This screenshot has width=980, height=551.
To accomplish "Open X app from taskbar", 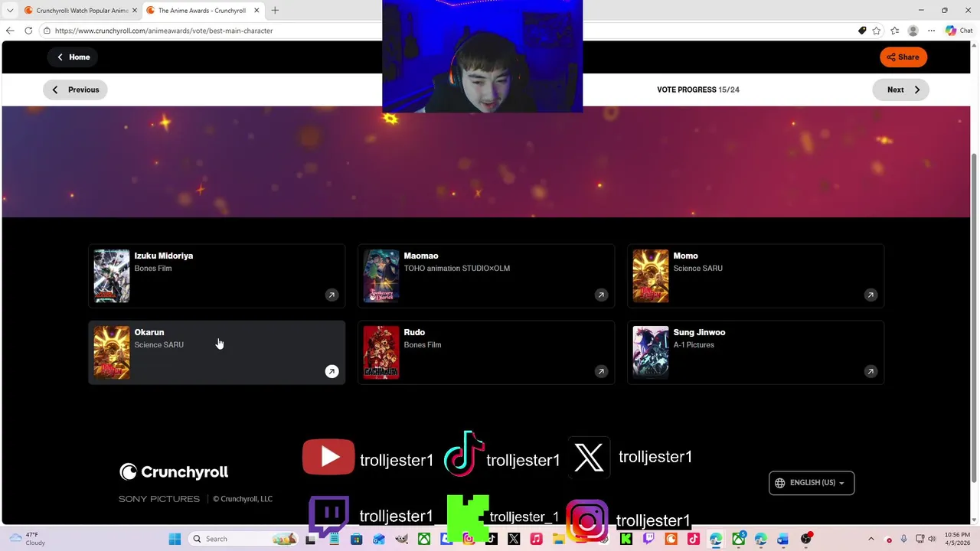I will (514, 539).
